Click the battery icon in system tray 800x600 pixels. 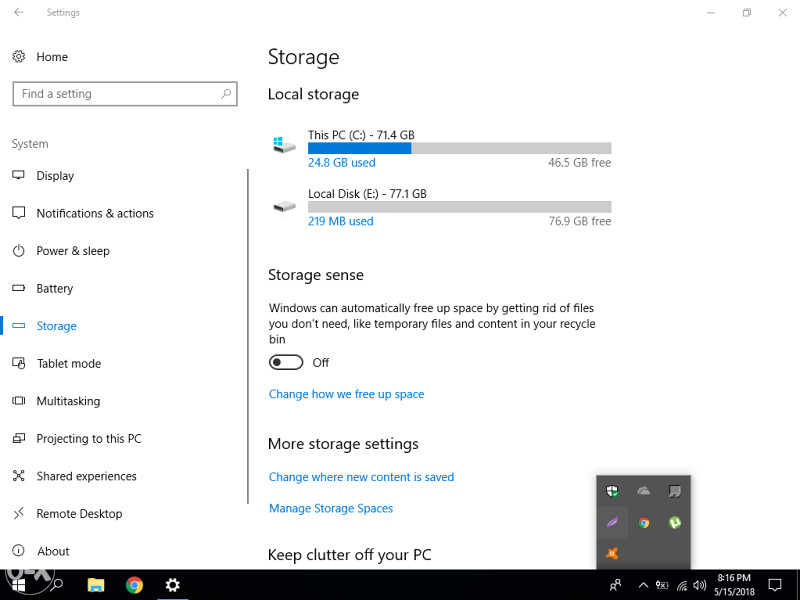coord(662,585)
